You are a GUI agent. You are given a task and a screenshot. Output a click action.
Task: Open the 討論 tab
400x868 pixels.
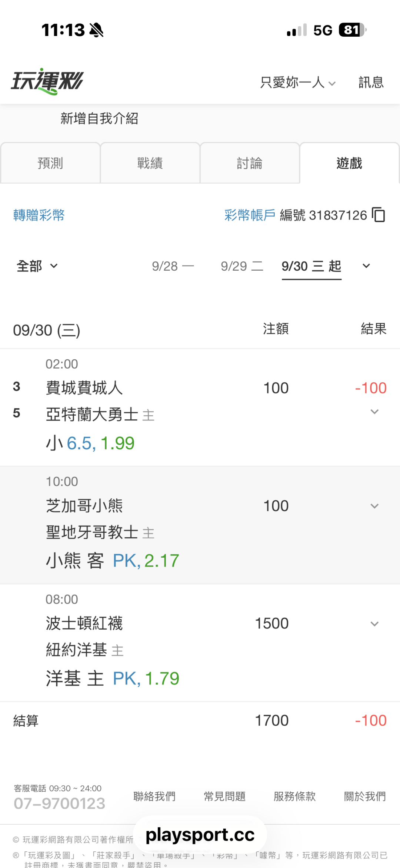click(250, 163)
